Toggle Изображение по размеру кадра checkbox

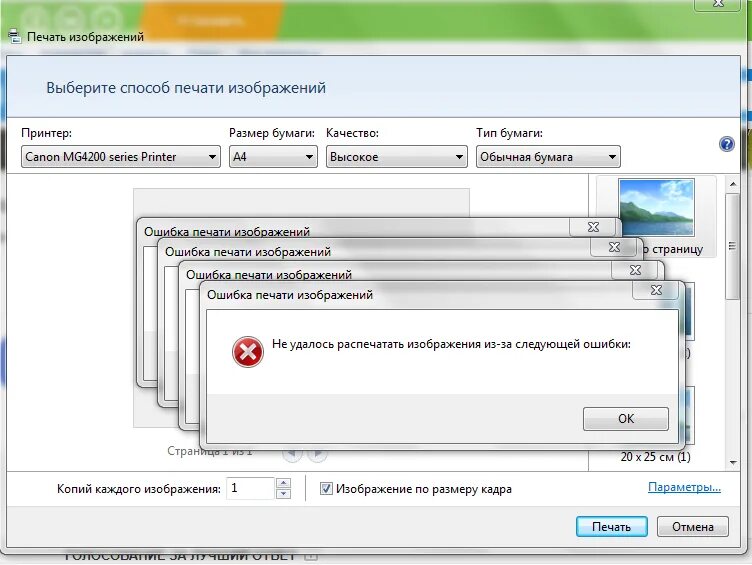(x=326, y=489)
